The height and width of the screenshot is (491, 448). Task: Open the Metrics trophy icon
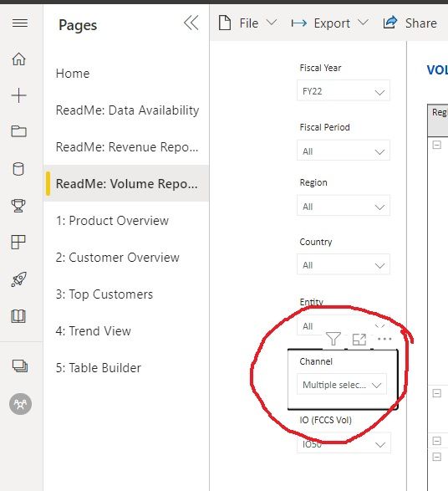[x=18, y=206]
